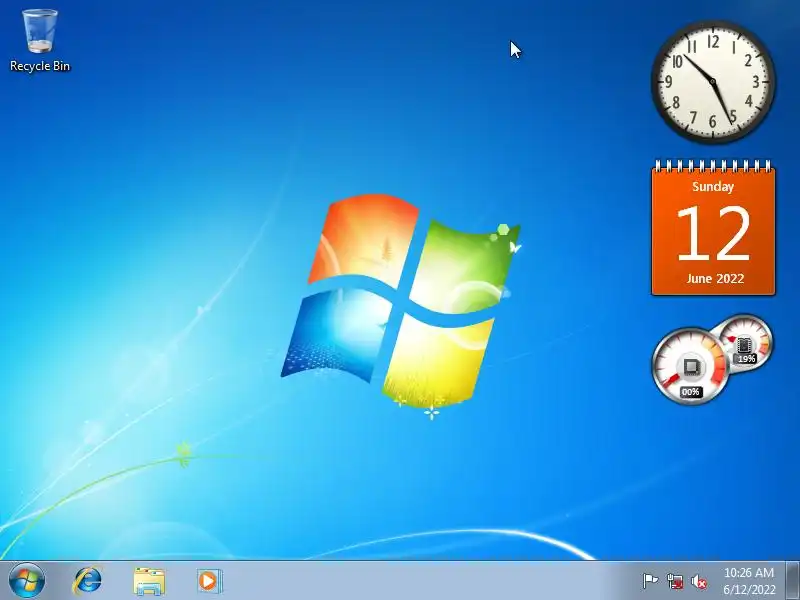Launch Internet Explorer from the taskbar

click(x=88, y=581)
